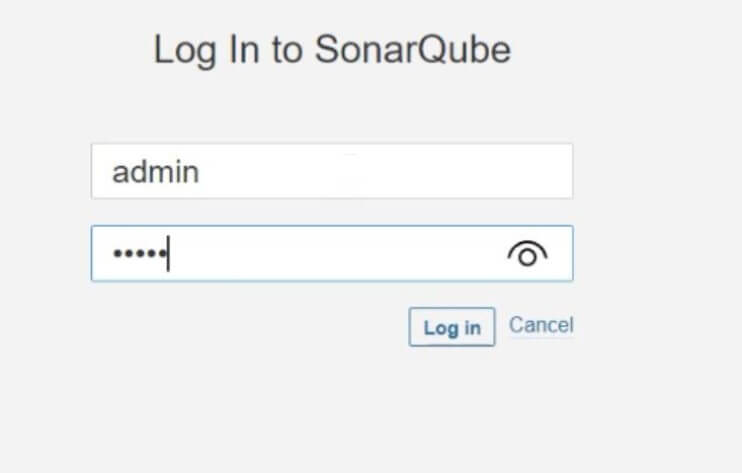The image size is (742, 473).
Task: Focus the username field containing admin
Action: pyautogui.click(x=332, y=171)
